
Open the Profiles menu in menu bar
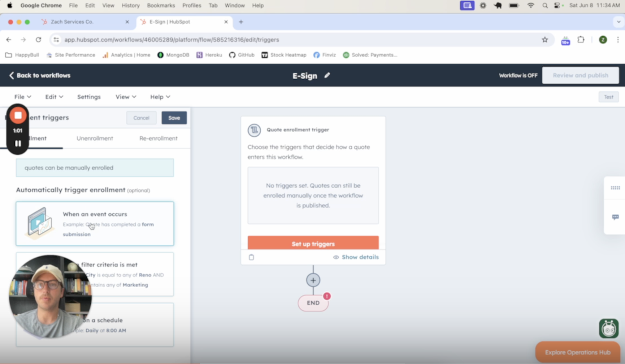coord(192,6)
